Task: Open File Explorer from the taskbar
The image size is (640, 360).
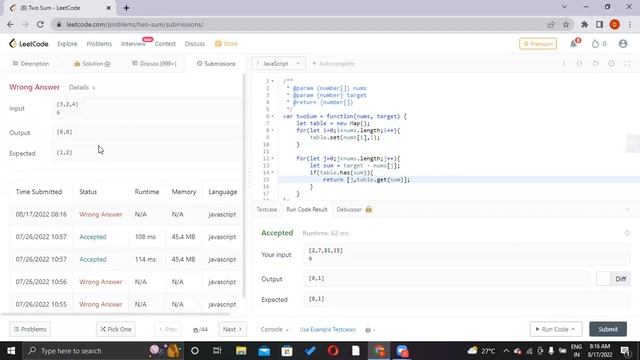Action: click(x=241, y=351)
